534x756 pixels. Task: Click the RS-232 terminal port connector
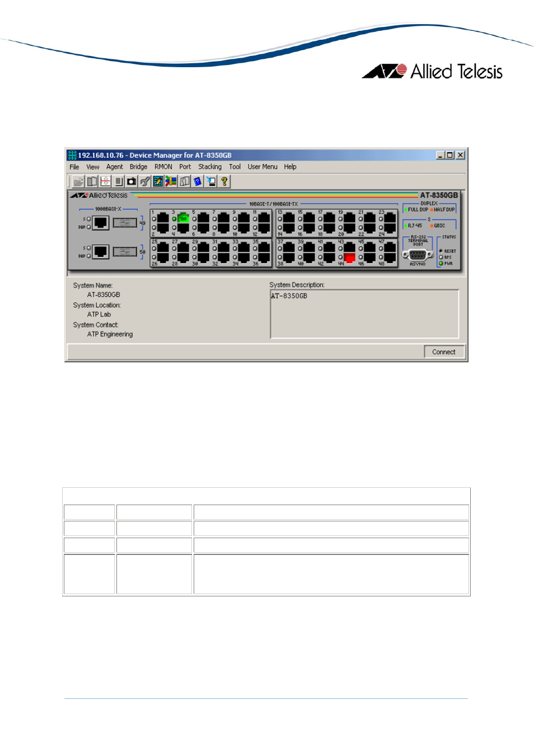[x=418, y=254]
